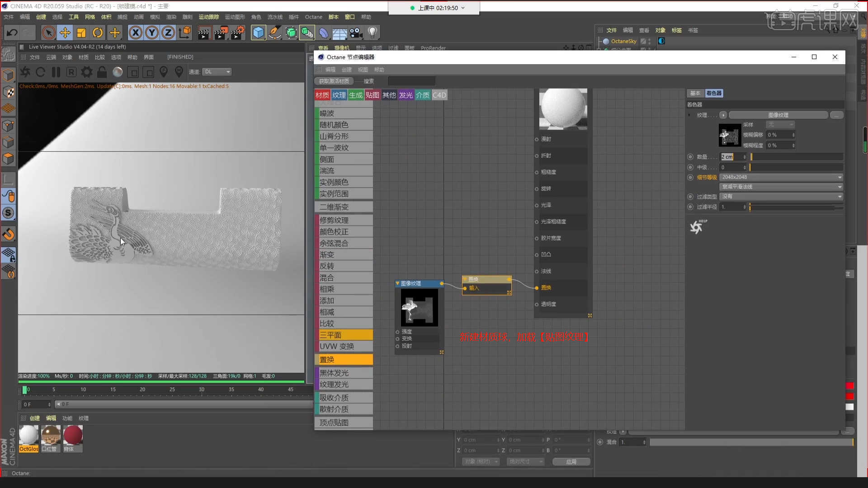Adjust the 中级 slider
This screenshot has width=868, height=488.
pyautogui.click(x=797, y=167)
